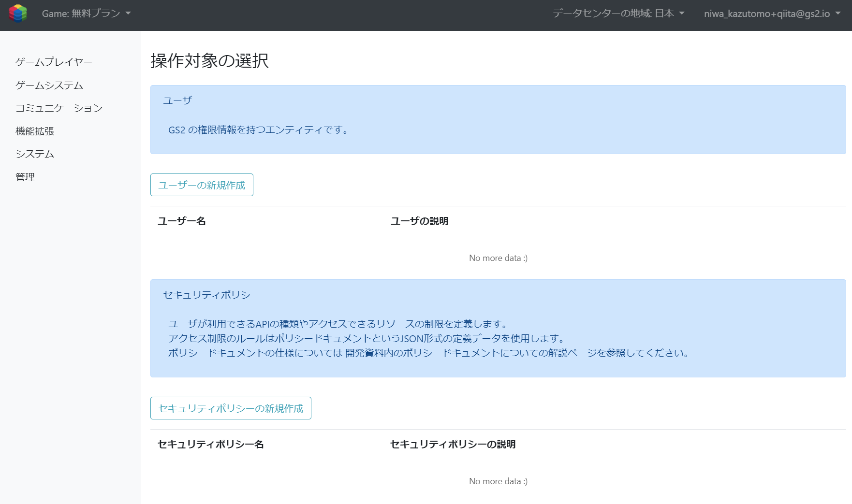Click No more data text under セキュリティポリシー table

pyautogui.click(x=498, y=481)
